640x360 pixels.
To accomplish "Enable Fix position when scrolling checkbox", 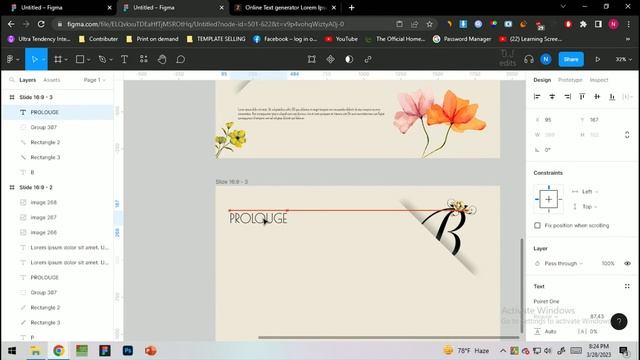I will click(538, 225).
